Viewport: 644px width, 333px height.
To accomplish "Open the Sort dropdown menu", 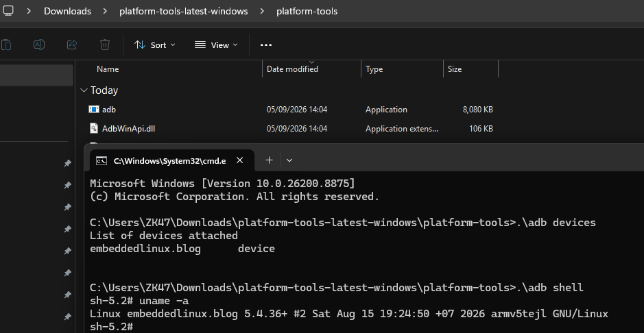I will click(155, 45).
